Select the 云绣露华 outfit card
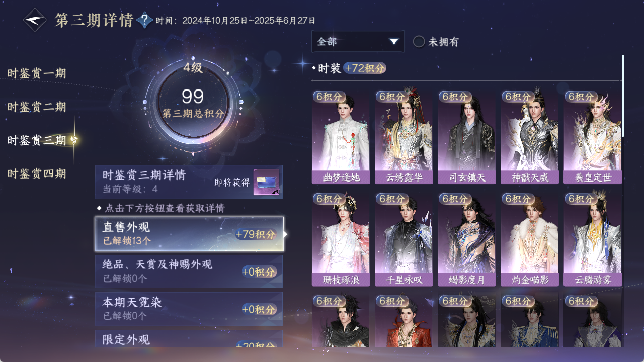The height and width of the screenshot is (362, 644). (x=404, y=137)
